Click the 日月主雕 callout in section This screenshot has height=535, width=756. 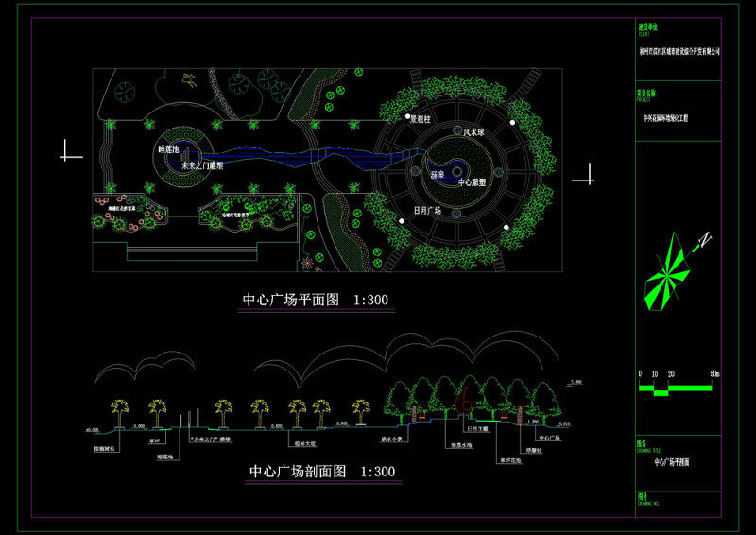477,428
